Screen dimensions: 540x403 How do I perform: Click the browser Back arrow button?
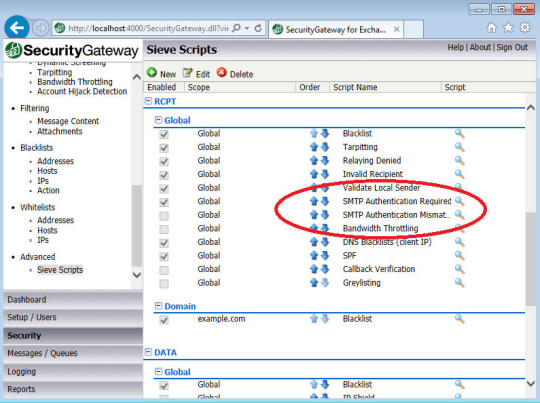point(17,28)
